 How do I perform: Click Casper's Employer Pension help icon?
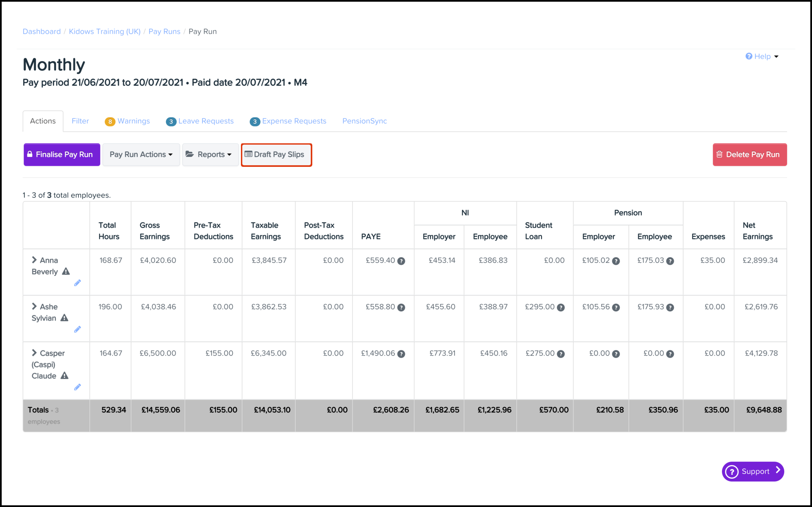coord(616,354)
